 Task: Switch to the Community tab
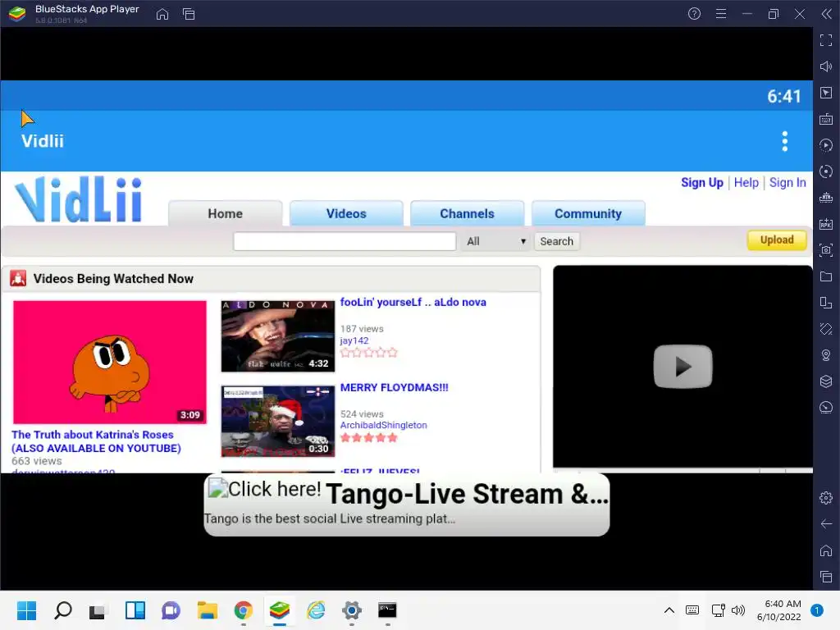click(588, 214)
